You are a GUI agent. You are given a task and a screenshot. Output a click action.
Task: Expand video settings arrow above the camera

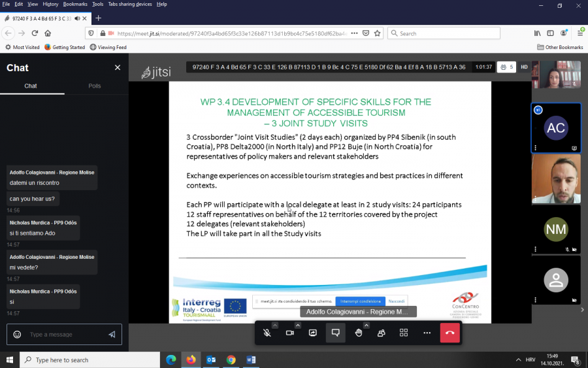coord(298,325)
